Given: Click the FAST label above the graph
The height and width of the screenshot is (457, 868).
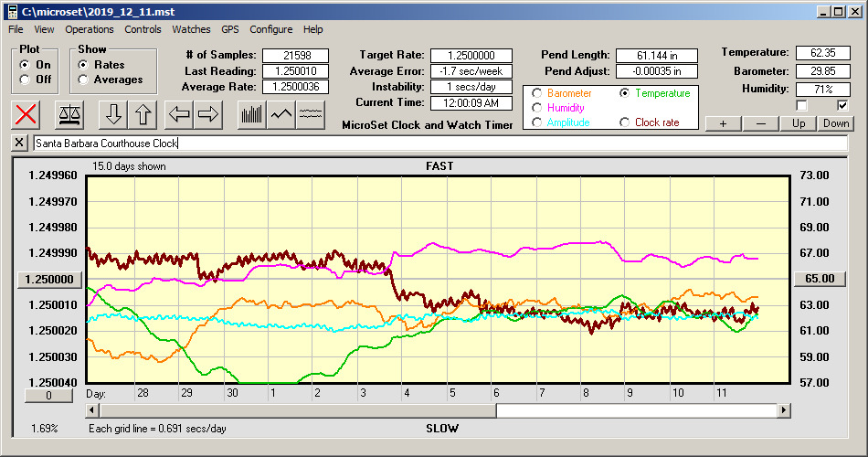Looking at the screenshot, I should [439, 166].
